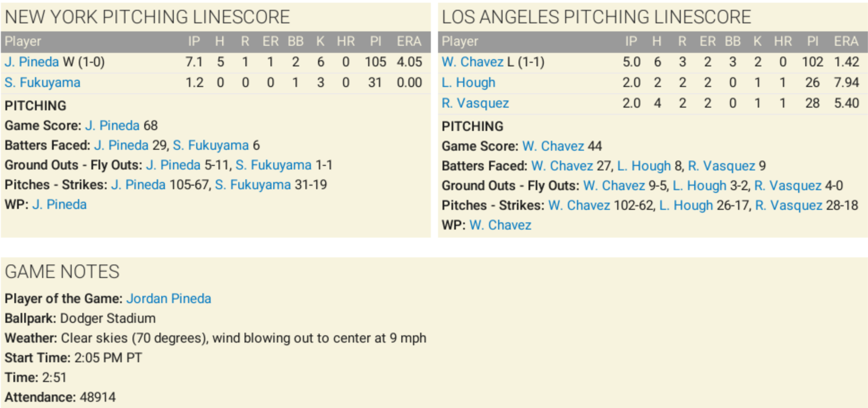Open R. Vasquez in the Batters Faced line
Screen dimensions: 868x408
pyautogui.click(x=721, y=166)
